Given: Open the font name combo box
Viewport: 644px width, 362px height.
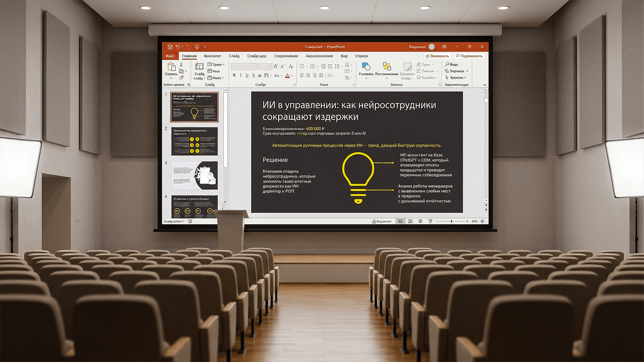Looking at the screenshot, I should 245,66.
